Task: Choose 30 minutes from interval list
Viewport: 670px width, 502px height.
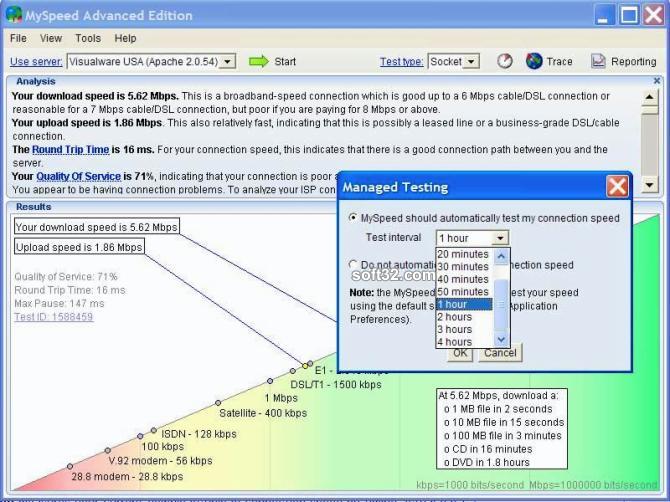Action: point(464,266)
